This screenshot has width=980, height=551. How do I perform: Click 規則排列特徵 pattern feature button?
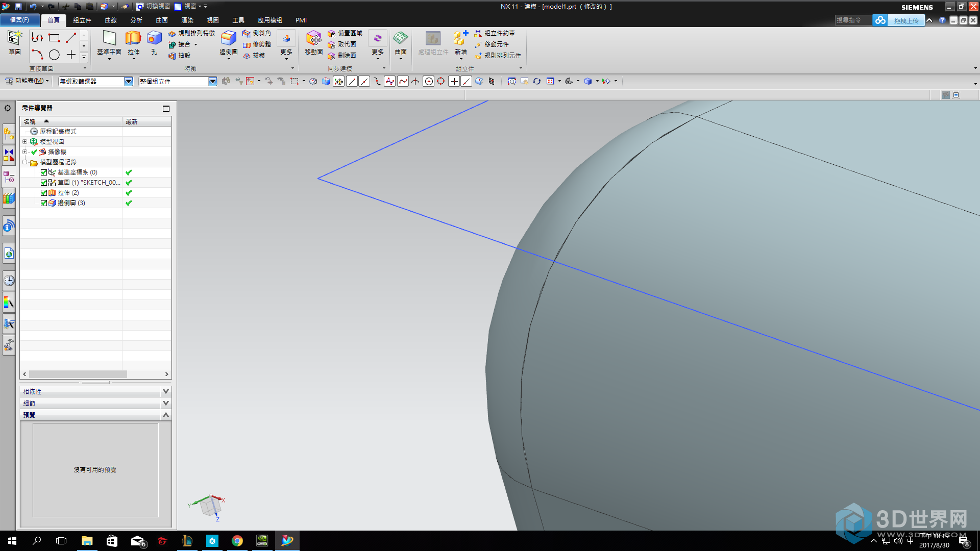coord(191,33)
